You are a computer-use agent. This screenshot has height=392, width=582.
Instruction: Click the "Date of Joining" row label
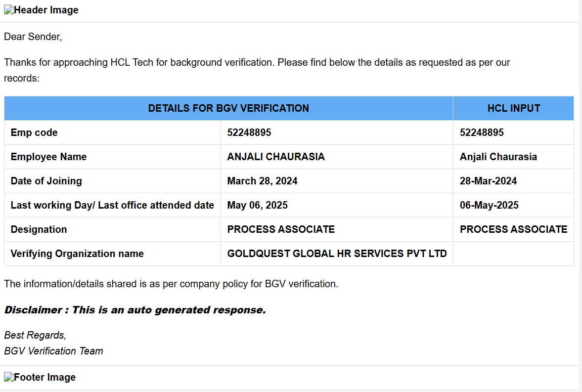(46, 181)
